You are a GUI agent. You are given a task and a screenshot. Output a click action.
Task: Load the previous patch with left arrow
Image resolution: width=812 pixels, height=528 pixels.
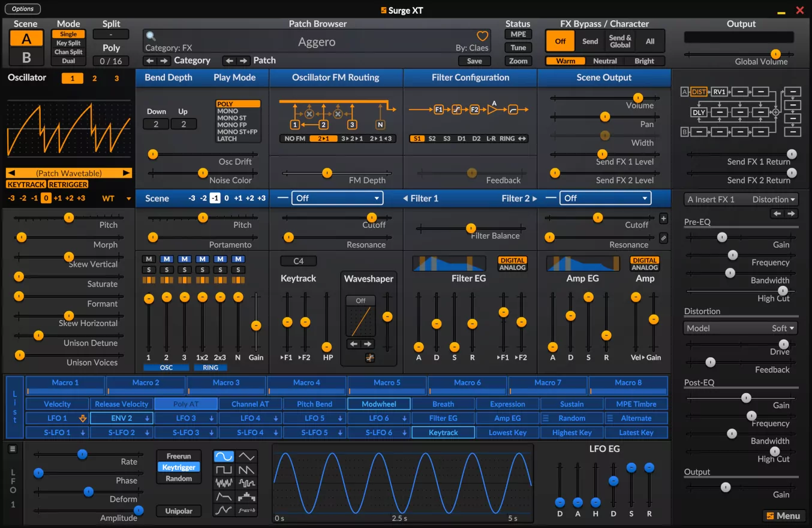pos(229,61)
